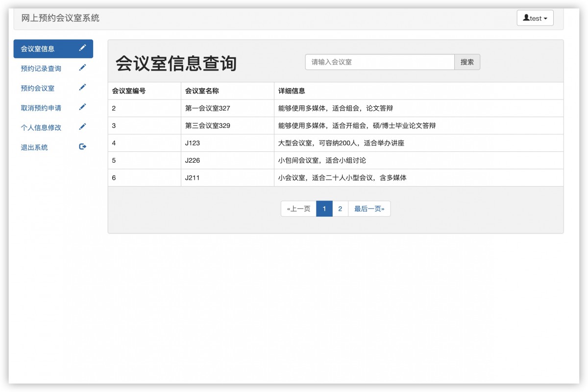Open the 会议室信息 sidebar menu entry

point(37,49)
